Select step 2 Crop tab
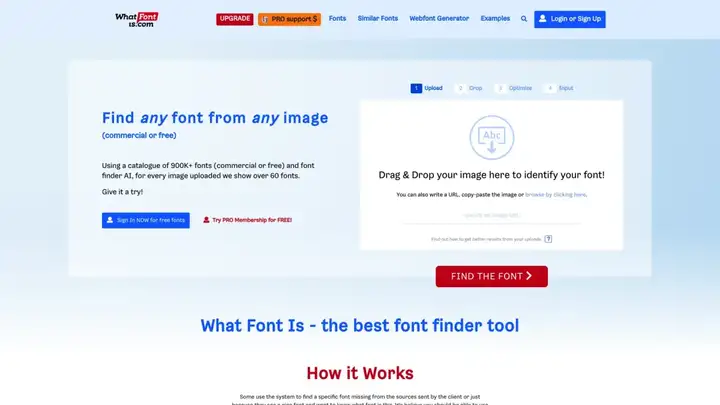 pyautogui.click(x=469, y=88)
